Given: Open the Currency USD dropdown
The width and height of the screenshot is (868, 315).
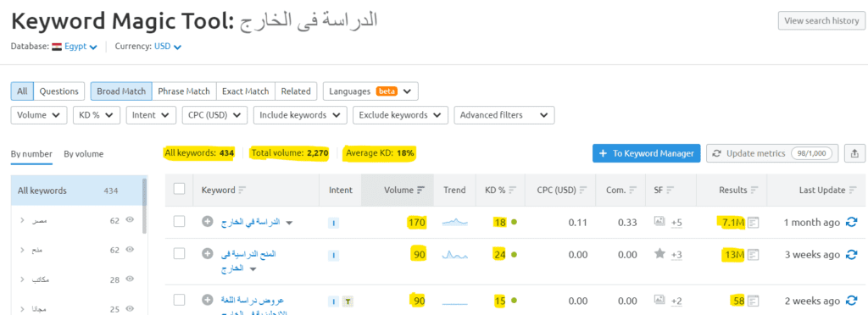Looking at the screenshot, I should point(168,47).
